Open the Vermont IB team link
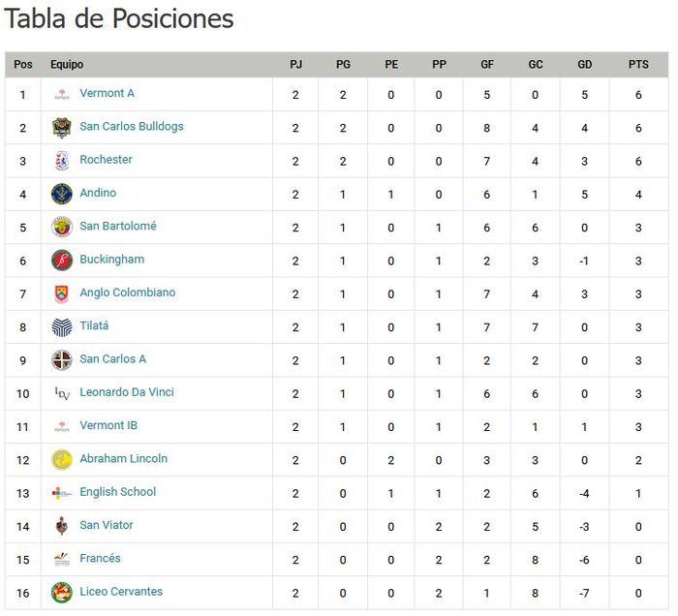The height and width of the screenshot is (616, 678). coord(108,425)
